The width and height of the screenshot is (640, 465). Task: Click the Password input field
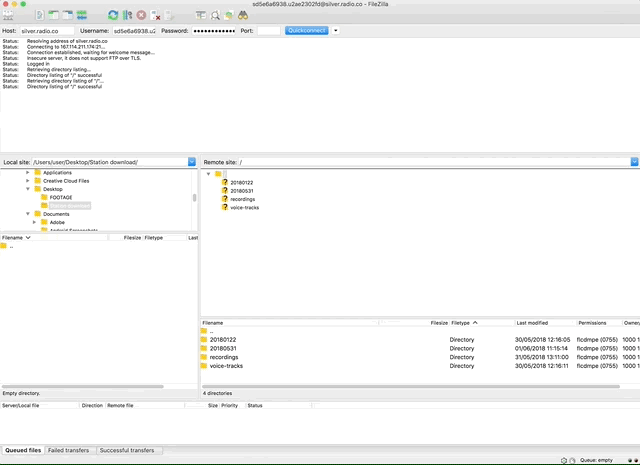pos(214,31)
